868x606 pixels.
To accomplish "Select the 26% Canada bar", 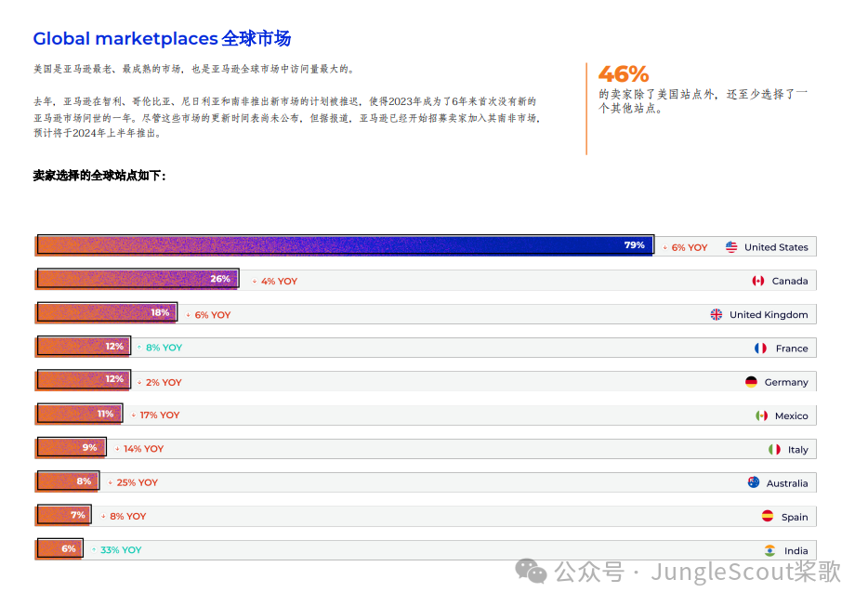I will click(x=138, y=279).
